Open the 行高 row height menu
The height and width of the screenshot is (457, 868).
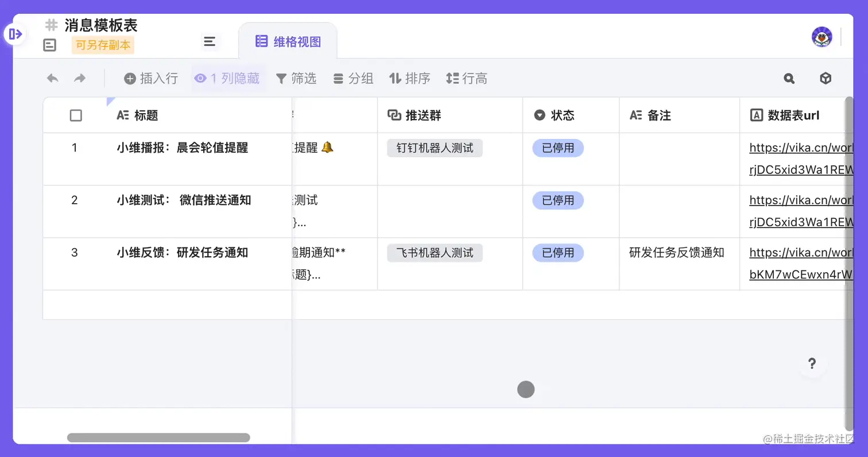pos(467,78)
